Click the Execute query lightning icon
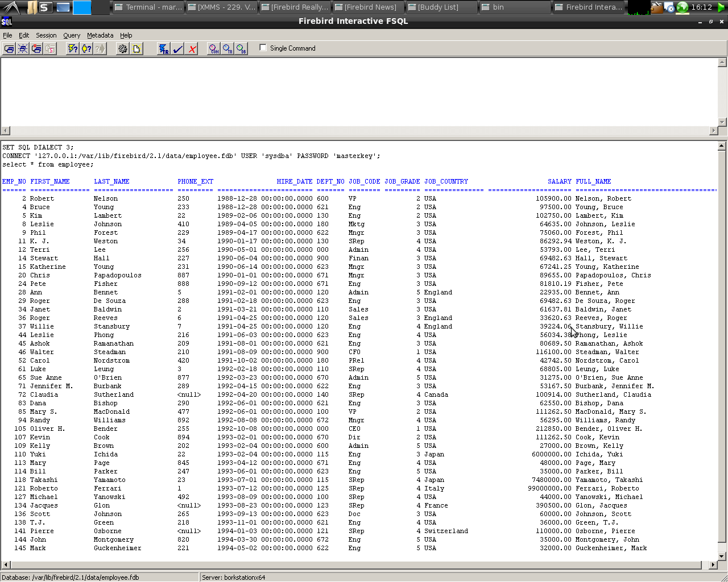The image size is (728, 582). tap(72, 49)
